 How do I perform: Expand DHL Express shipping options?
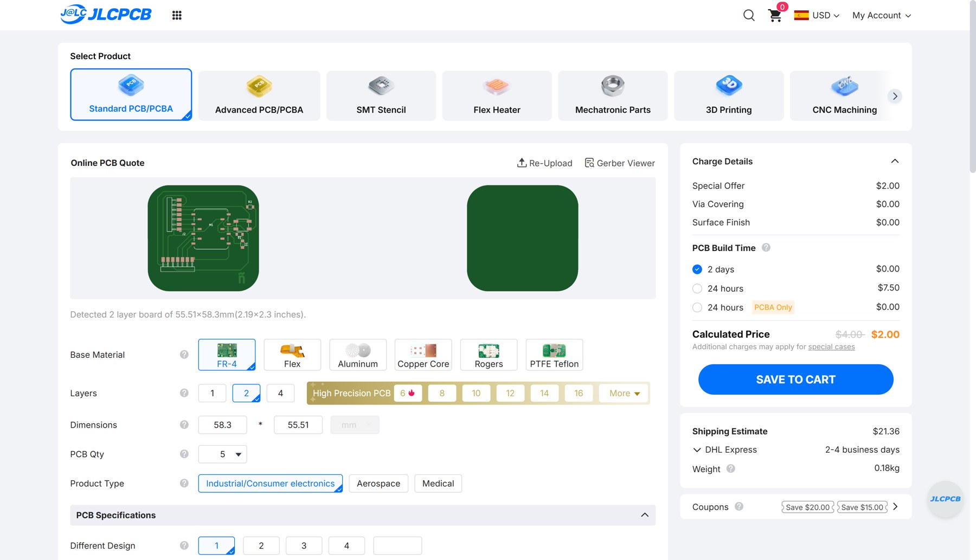(697, 449)
